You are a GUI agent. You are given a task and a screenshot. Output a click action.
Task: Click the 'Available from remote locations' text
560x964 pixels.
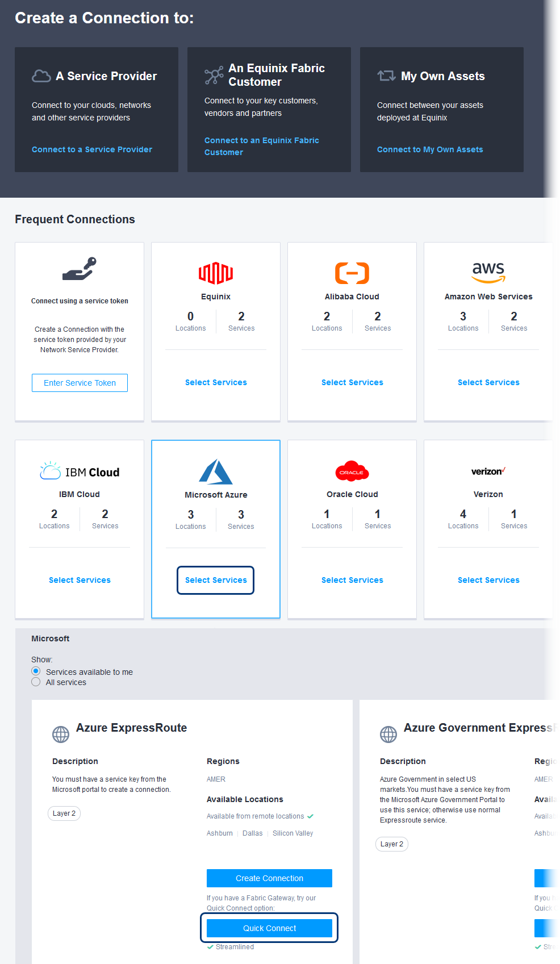pyautogui.click(x=256, y=816)
